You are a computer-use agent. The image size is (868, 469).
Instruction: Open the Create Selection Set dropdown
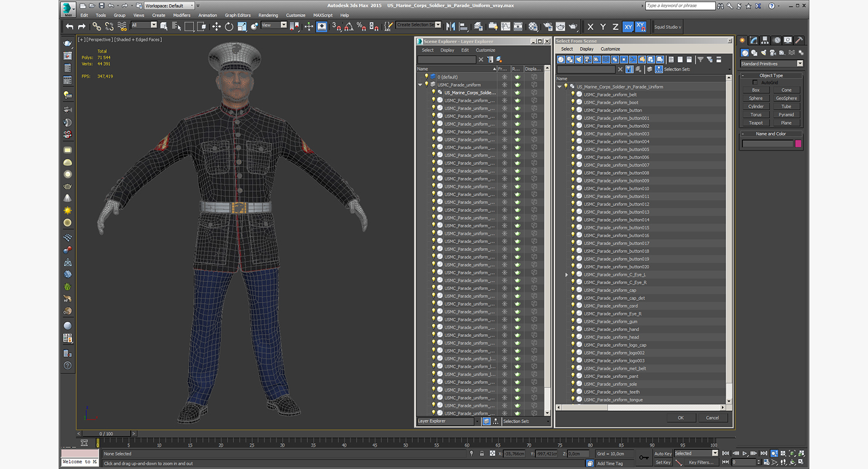coord(419,25)
